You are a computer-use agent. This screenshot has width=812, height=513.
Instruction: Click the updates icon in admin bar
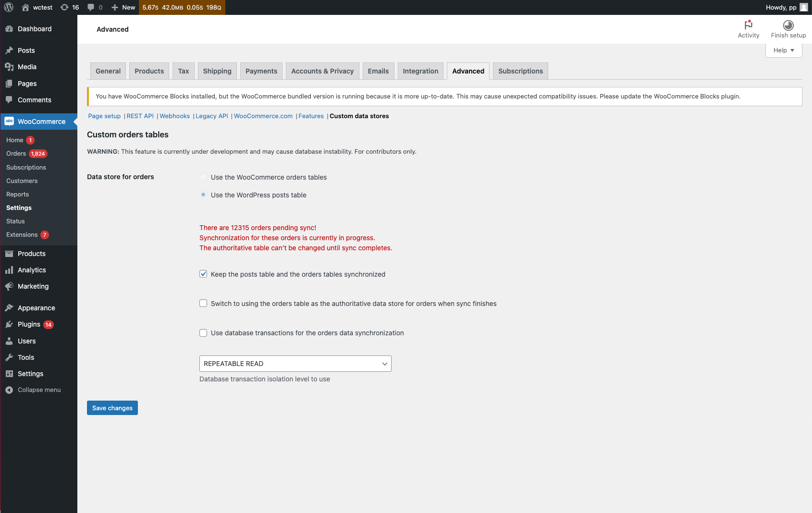coord(65,7)
